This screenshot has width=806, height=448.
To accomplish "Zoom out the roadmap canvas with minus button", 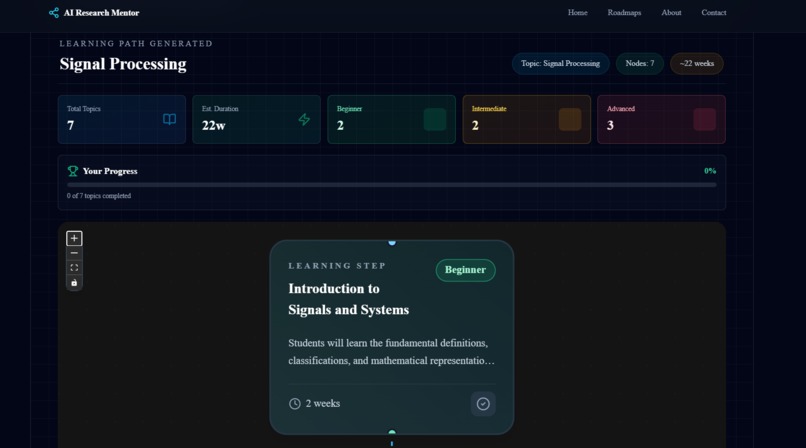I will coord(74,253).
